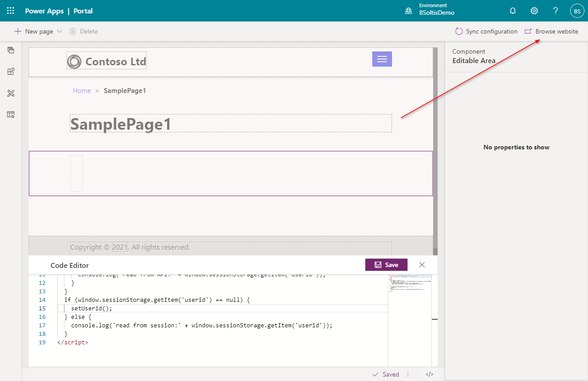Place cursor on setUserid(); code line
Screen dimensions: 588x381
92,309
